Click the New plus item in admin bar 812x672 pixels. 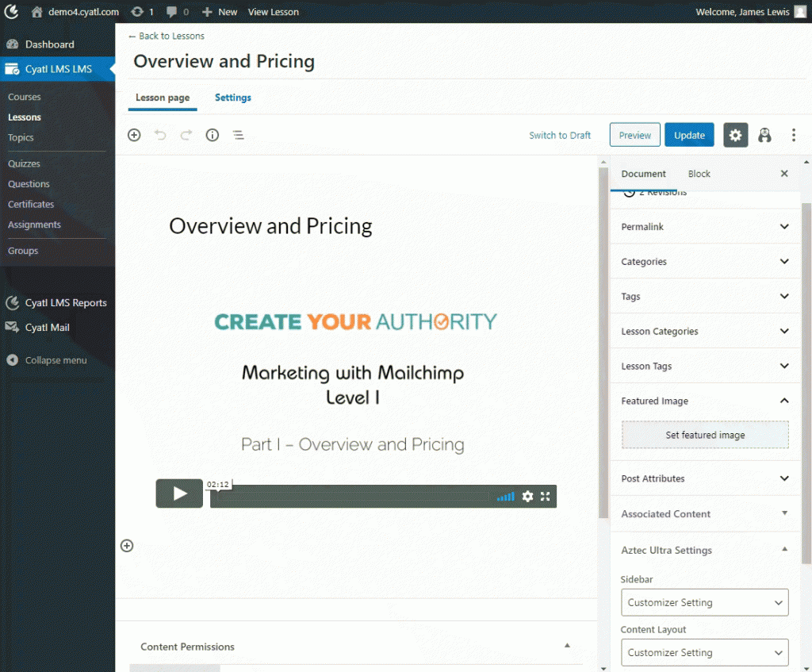coord(220,11)
